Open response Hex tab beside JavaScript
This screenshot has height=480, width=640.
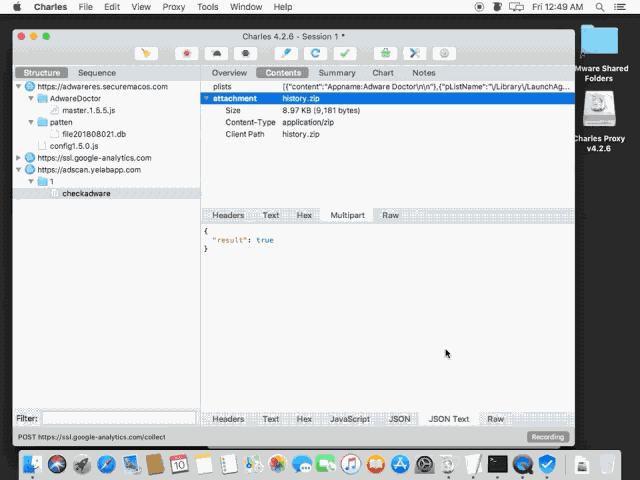click(304, 419)
